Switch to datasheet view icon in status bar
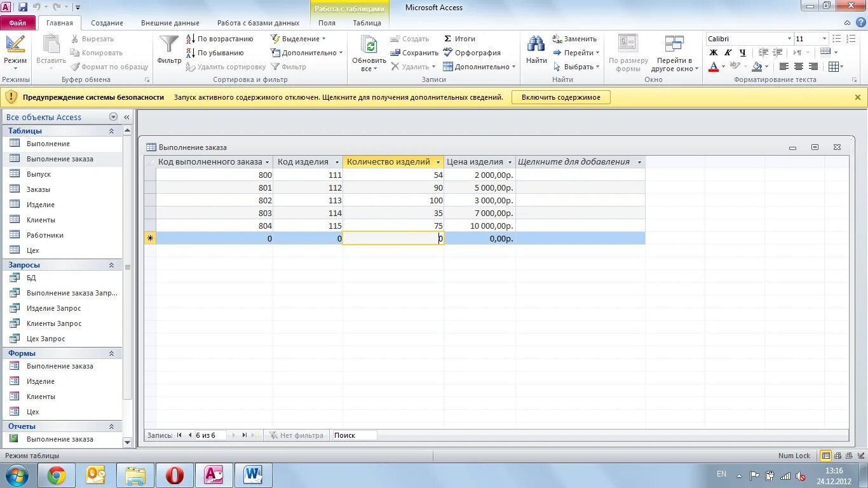868x488 pixels. click(826, 456)
